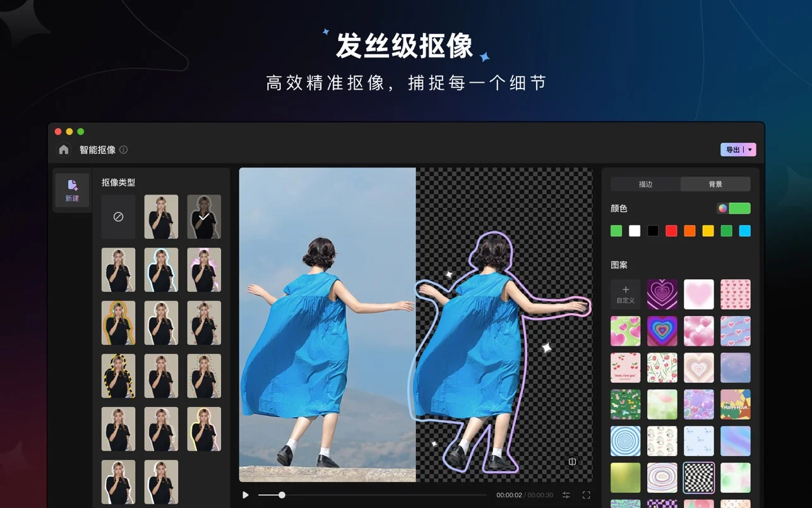Viewport: 812px width, 508px height.
Task: Apply the white cartoon doodle pattern
Action: click(662, 441)
